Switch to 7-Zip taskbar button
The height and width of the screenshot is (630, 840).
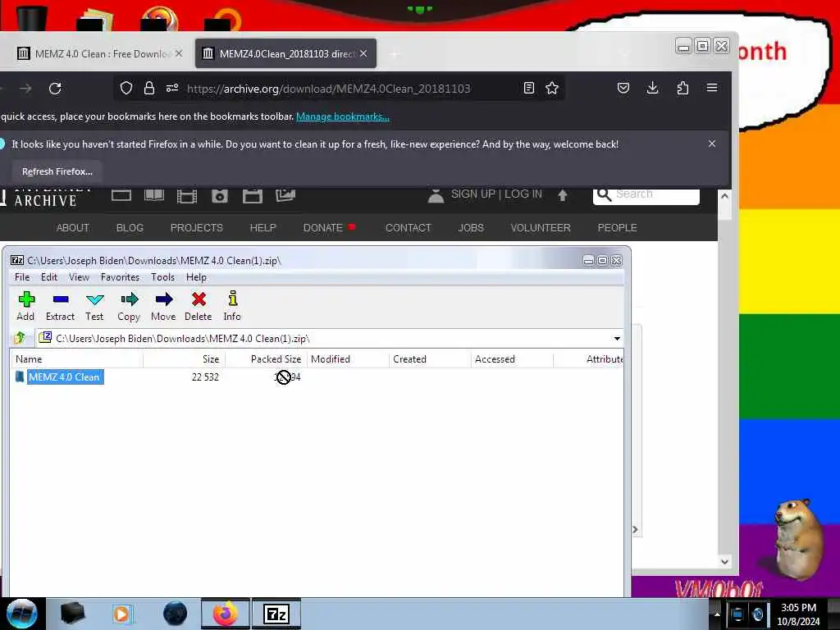[x=276, y=614]
